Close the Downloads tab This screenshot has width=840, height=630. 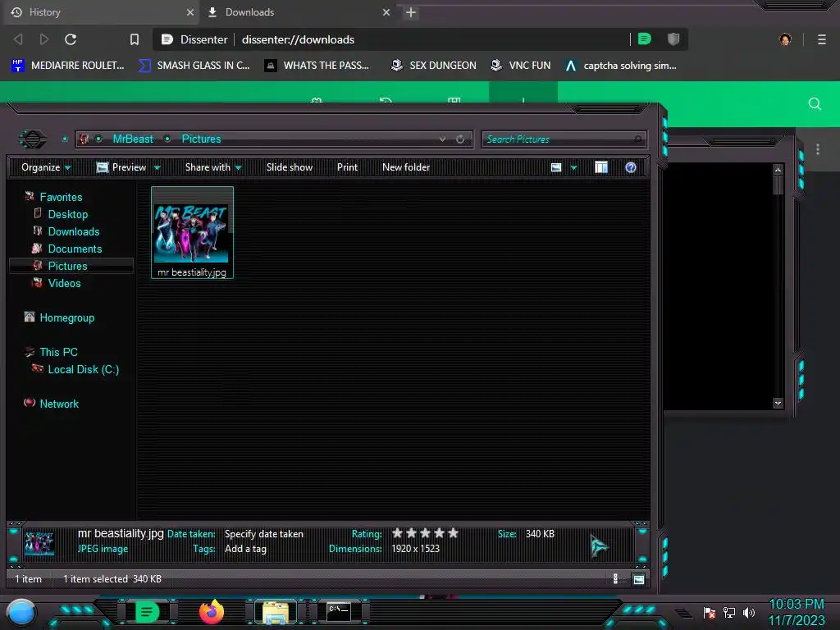click(386, 11)
